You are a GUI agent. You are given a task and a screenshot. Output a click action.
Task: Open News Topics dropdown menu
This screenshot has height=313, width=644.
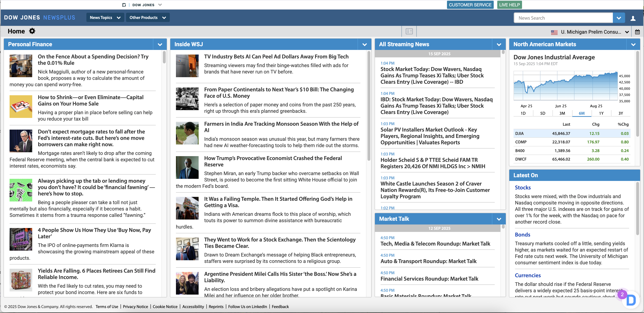[105, 18]
